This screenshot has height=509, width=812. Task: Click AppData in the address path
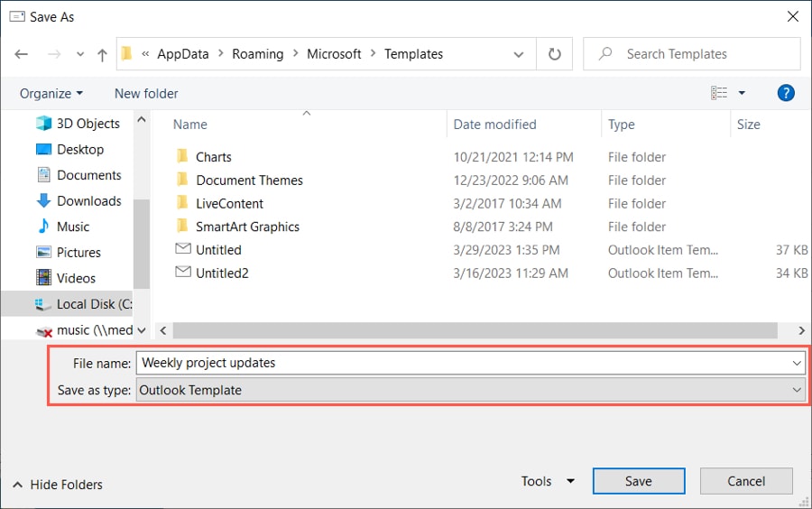183,54
